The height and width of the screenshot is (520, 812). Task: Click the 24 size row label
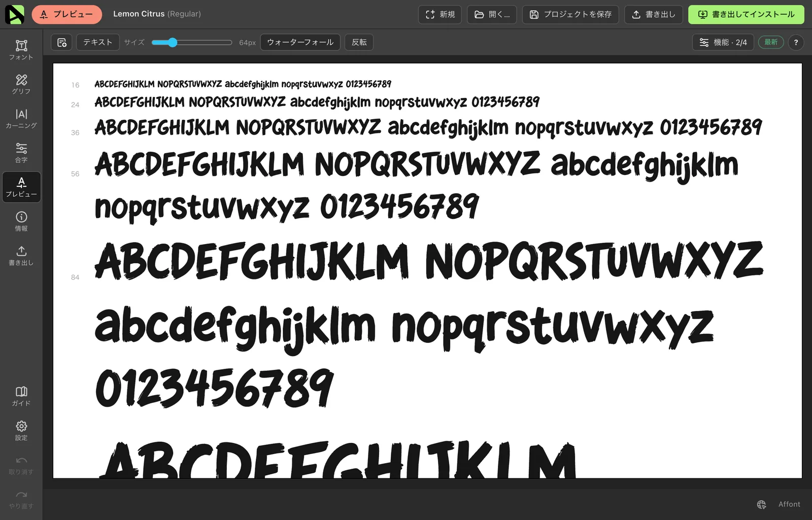coord(75,105)
